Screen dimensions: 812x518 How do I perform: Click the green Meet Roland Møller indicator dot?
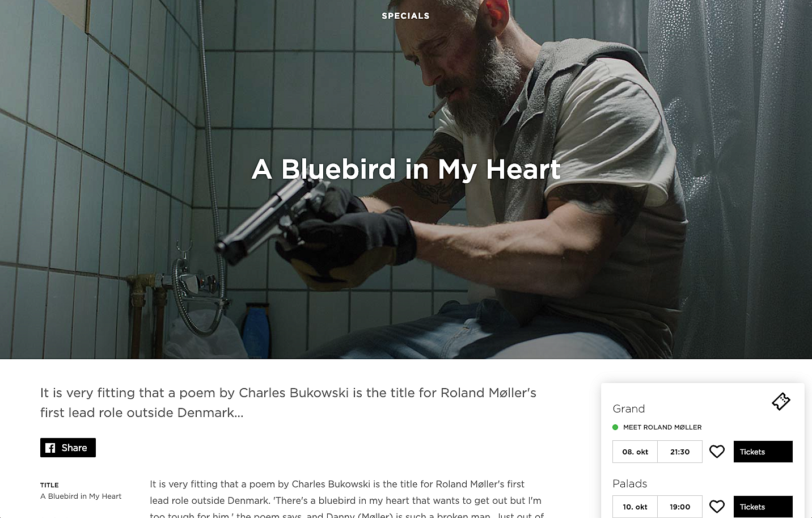pos(615,427)
